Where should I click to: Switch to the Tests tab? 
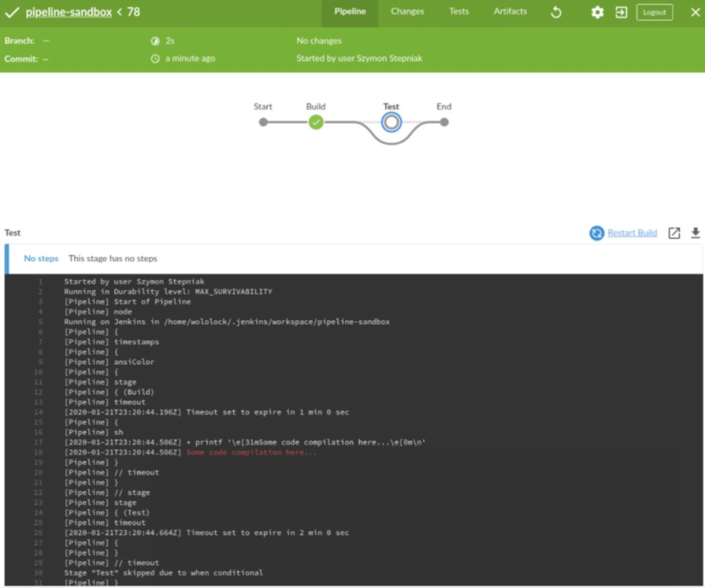[459, 12]
